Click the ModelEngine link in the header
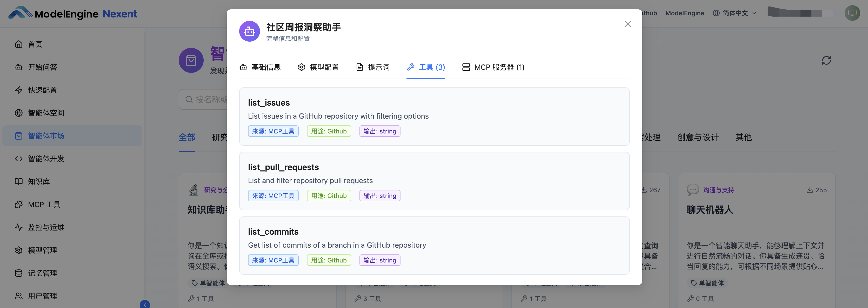The width and height of the screenshot is (868, 308). pos(685,13)
